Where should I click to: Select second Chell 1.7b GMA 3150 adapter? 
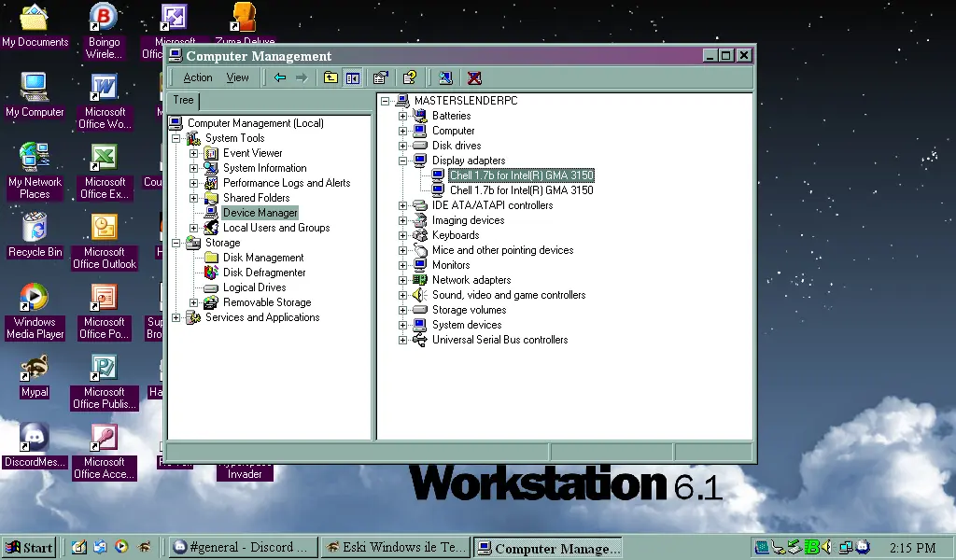(521, 190)
